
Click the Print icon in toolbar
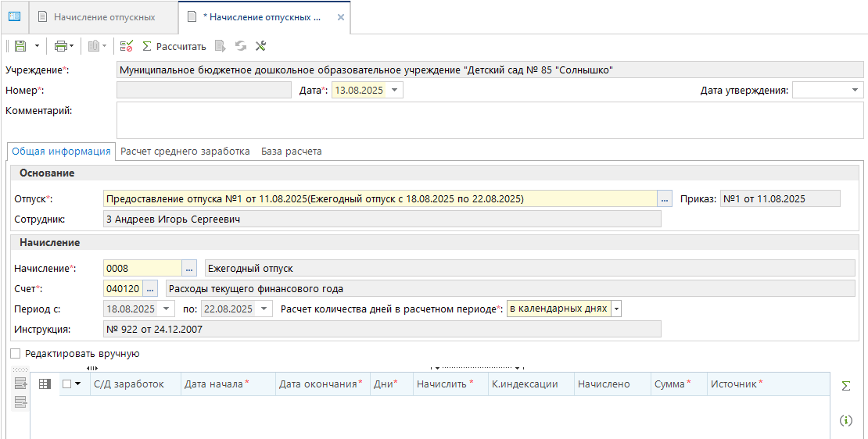coord(60,46)
